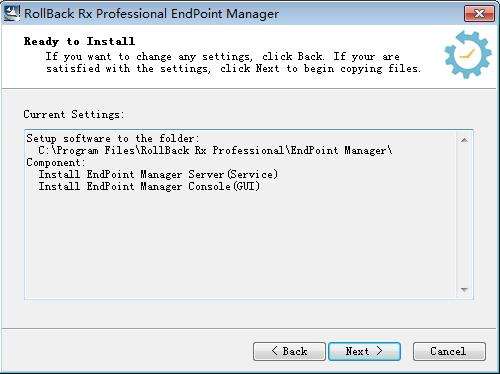This screenshot has height=374, width=500.
Task: Click the Install EndPoint Manager Server(Service) line
Action: point(158,174)
